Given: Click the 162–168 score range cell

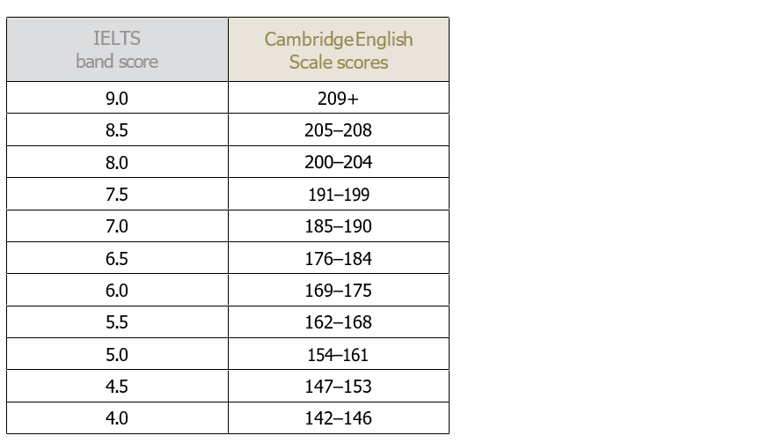Looking at the screenshot, I should [x=339, y=322].
